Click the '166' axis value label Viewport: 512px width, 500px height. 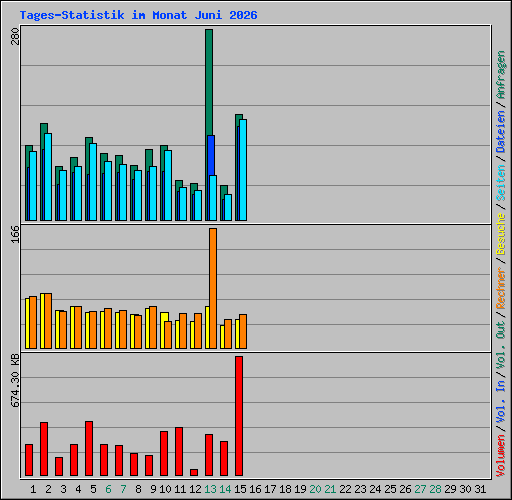pyautogui.click(x=15, y=234)
